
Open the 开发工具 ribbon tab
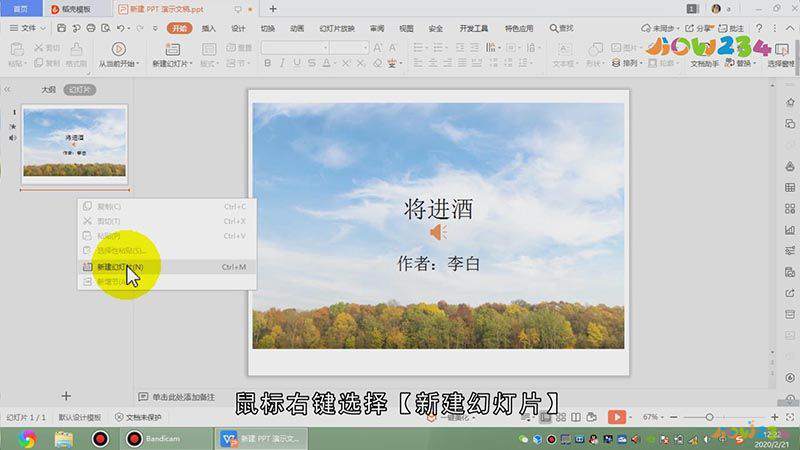point(473,28)
